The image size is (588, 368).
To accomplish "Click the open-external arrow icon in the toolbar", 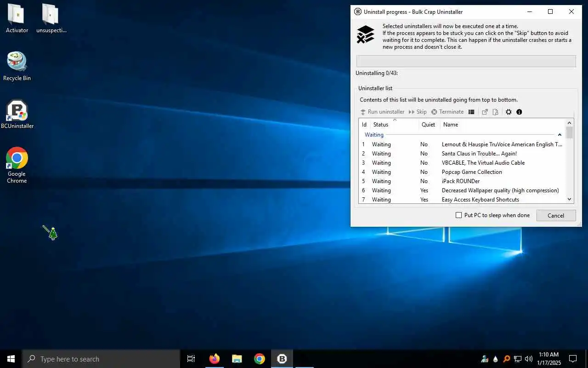I will pyautogui.click(x=485, y=112).
